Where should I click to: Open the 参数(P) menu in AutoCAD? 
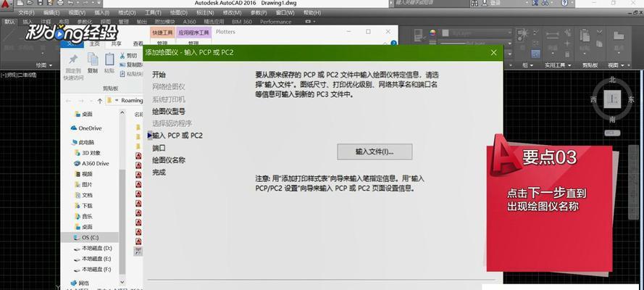click(x=259, y=13)
